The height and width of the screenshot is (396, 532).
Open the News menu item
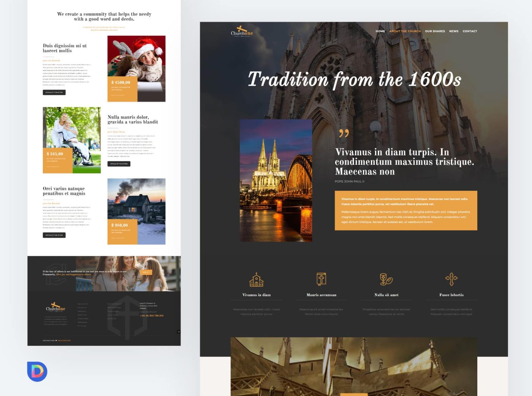pos(454,31)
